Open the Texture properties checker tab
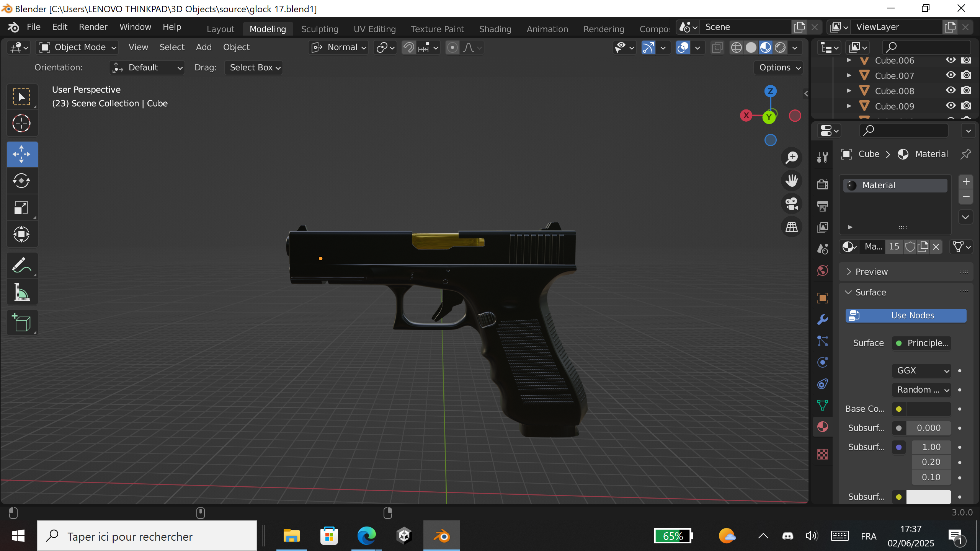 point(822,454)
